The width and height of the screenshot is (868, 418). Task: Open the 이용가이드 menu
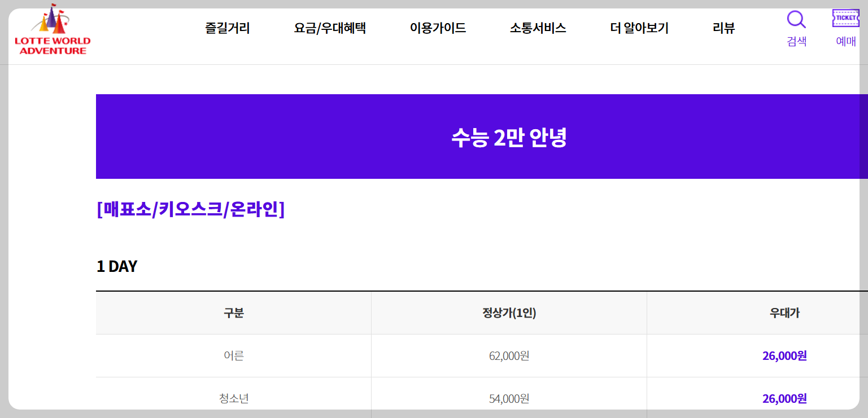(438, 28)
